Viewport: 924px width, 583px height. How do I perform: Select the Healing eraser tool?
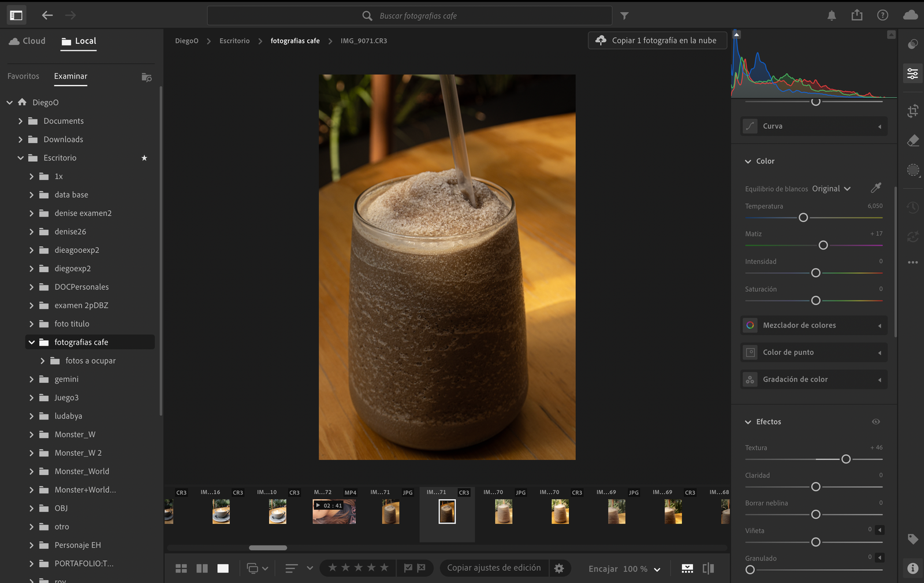[912, 140]
